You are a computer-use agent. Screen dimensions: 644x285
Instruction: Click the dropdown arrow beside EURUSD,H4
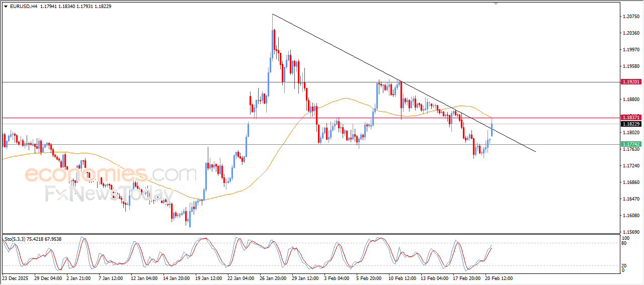click(6, 6)
